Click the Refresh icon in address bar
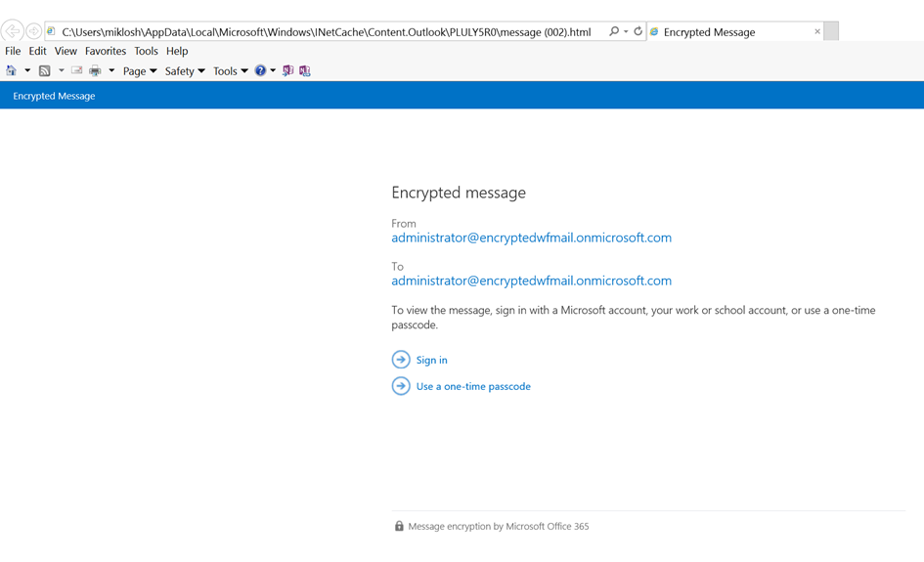 (x=638, y=31)
